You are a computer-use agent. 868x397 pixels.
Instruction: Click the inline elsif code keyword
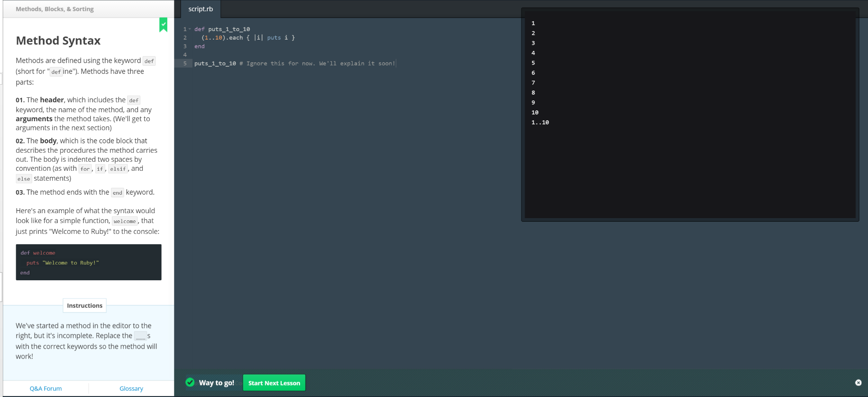(x=118, y=169)
